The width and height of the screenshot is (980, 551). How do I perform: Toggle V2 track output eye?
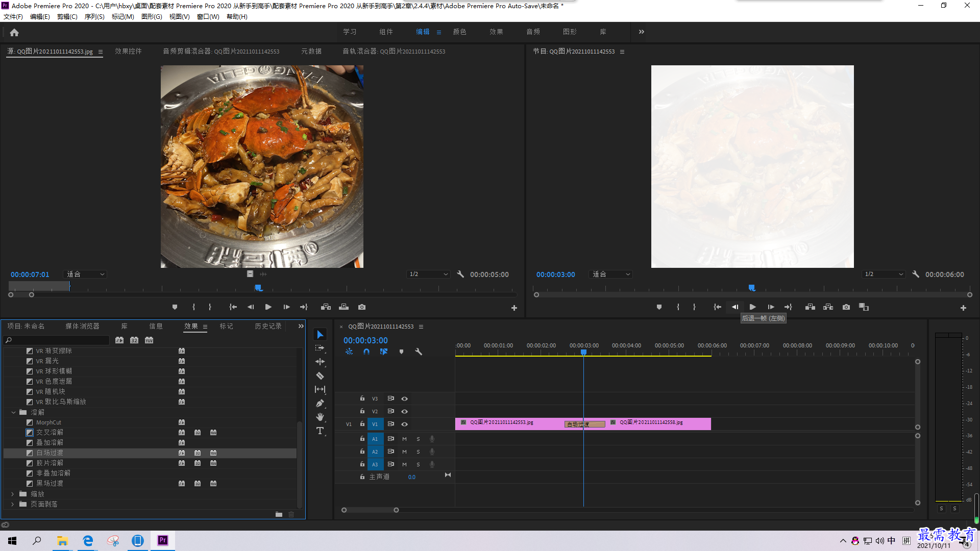click(x=404, y=411)
